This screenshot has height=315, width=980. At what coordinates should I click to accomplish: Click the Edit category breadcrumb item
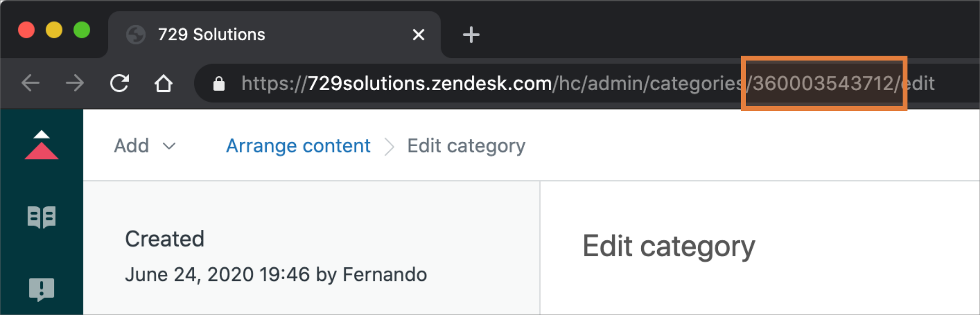click(466, 146)
